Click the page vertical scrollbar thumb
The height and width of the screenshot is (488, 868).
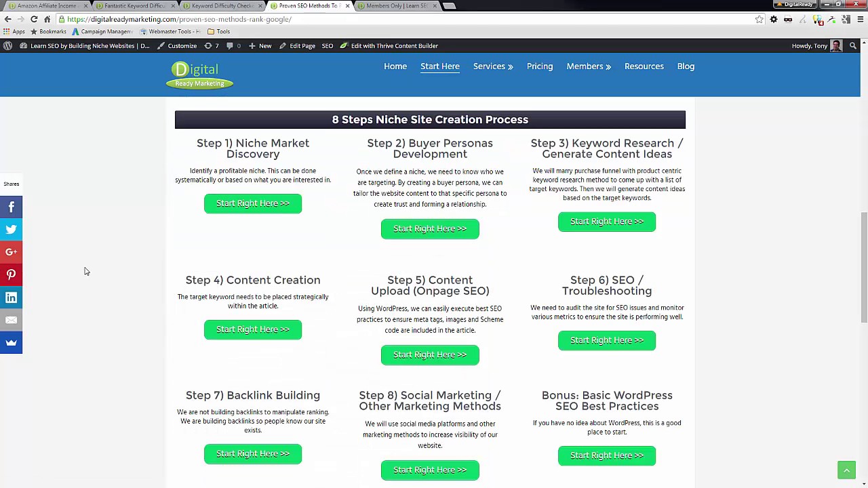click(863, 268)
